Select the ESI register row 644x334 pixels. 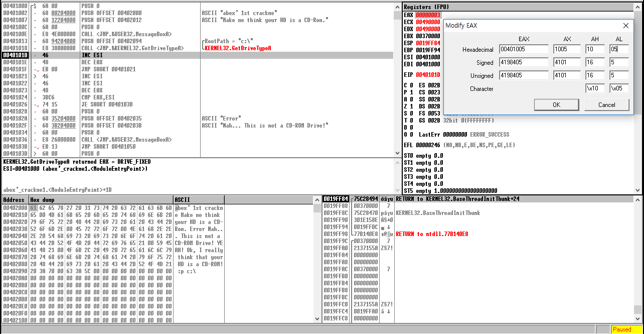point(422,57)
